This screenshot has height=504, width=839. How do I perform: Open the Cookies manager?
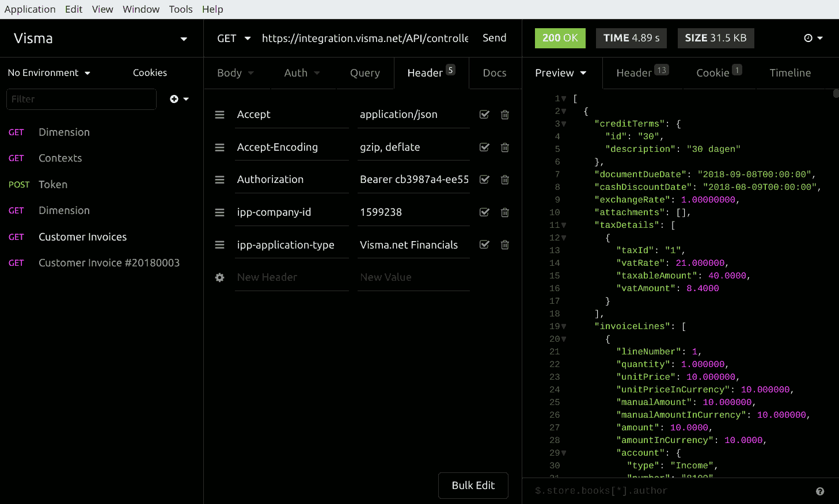pyautogui.click(x=150, y=73)
